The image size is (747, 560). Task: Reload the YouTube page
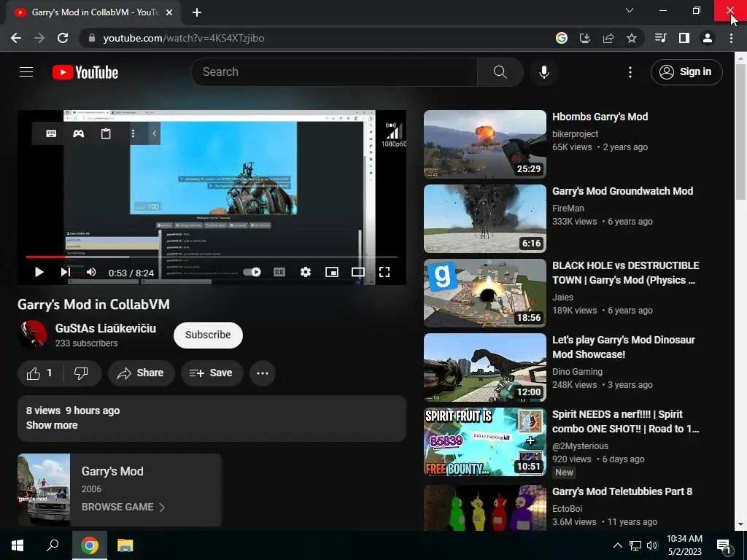pos(63,38)
